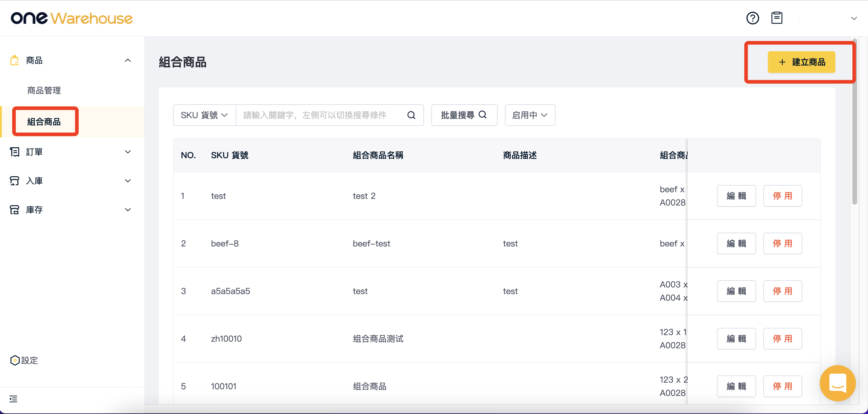Image resolution: width=868 pixels, height=414 pixels.
Task: Click the 庫存 inventory icon
Action: (14, 210)
